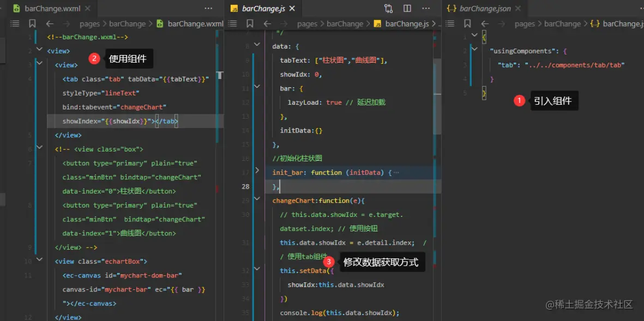The width and height of the screenshot is (644, 321).
Task: Go back using arrow in wxml pane
Action: pyautogui.click(x=50, y=24)
